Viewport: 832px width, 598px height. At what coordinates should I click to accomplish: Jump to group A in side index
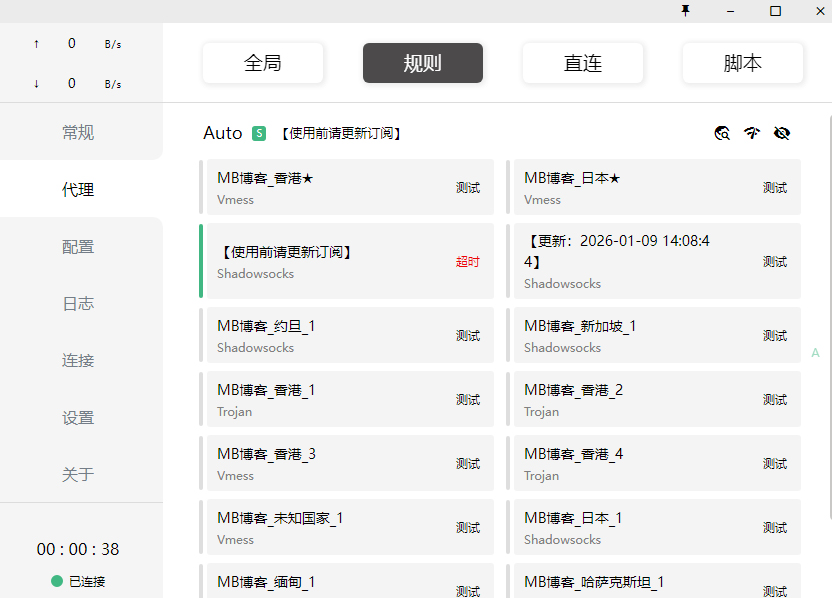coord(815,353)
